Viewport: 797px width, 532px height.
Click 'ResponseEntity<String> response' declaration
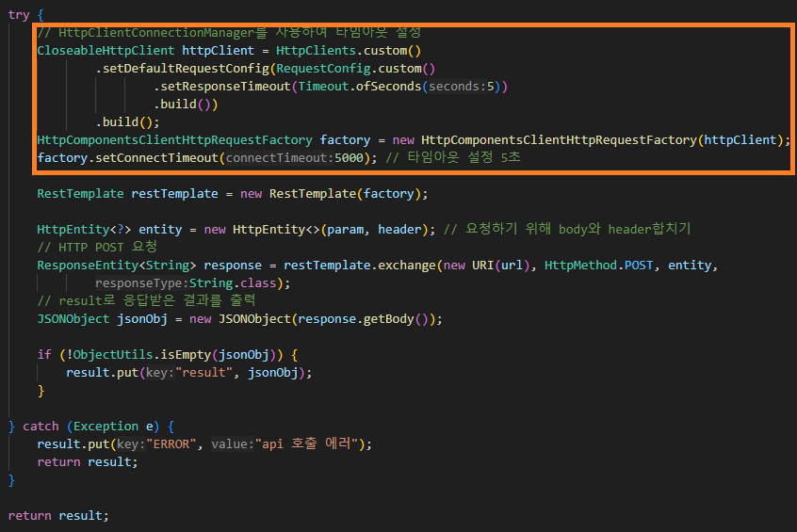point(150,266)
